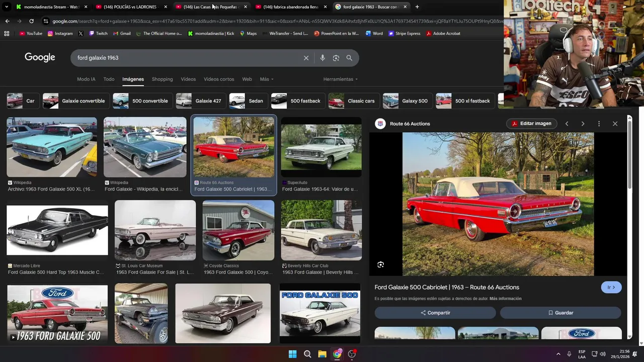Filter by Sedan chip

point(248,101)
